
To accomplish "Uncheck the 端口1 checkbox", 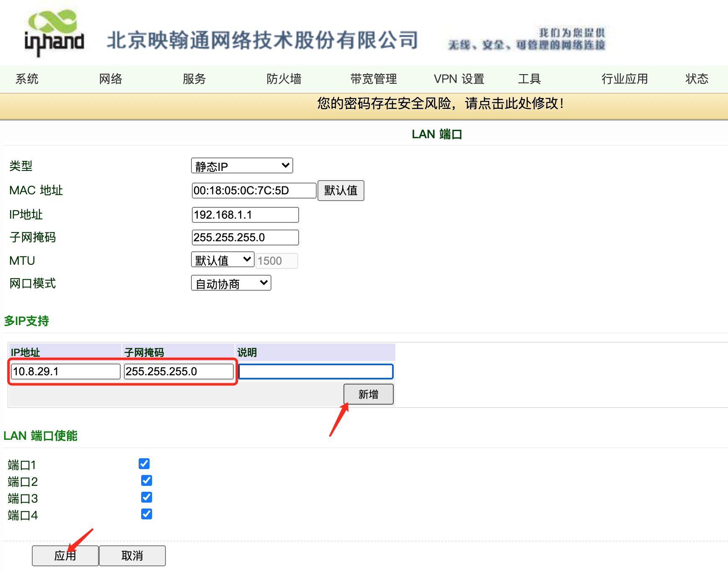I will (144, 464).
